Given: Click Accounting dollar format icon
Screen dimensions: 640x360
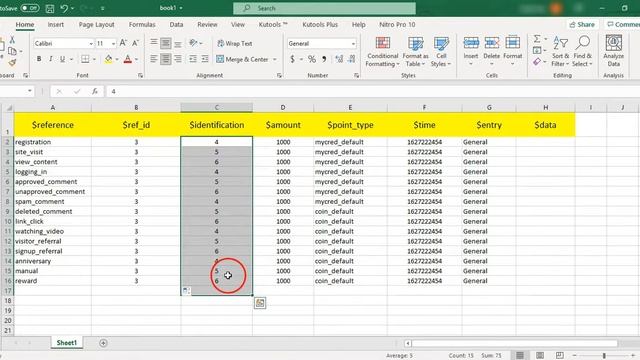Looking at the screenshot, I should point(292,60).
